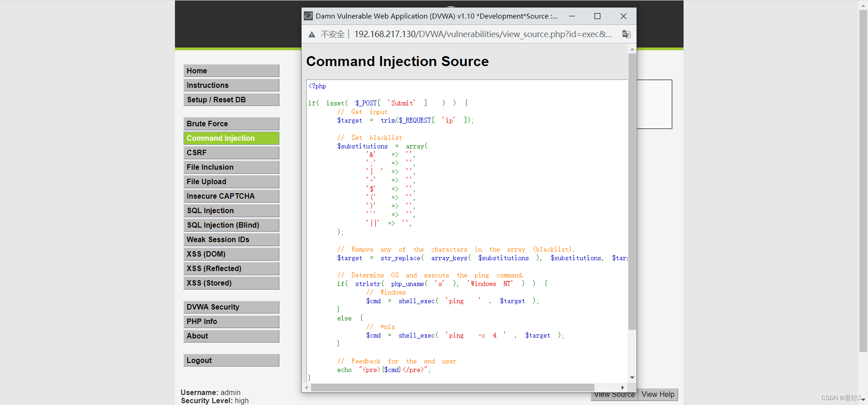Click the translate page icon in address bar

pyautogui.click(x=626, y=34)
